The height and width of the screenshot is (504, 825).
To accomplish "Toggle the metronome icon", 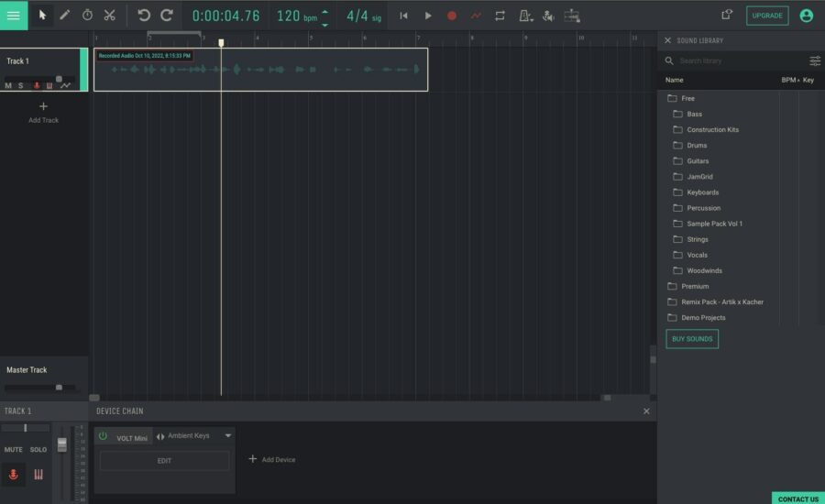I will pos(525,16).
